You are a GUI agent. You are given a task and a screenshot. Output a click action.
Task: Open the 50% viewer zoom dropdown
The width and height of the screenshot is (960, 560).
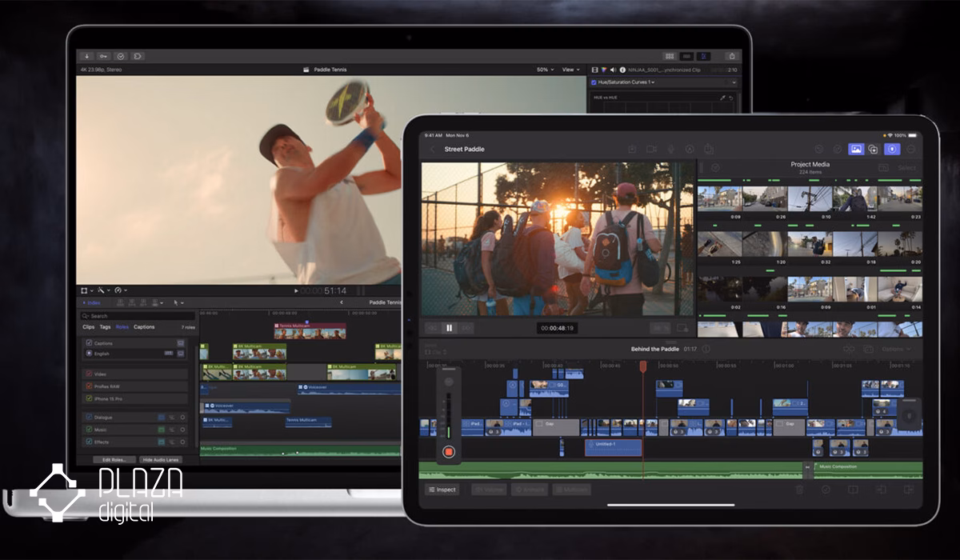click(545, 70)
